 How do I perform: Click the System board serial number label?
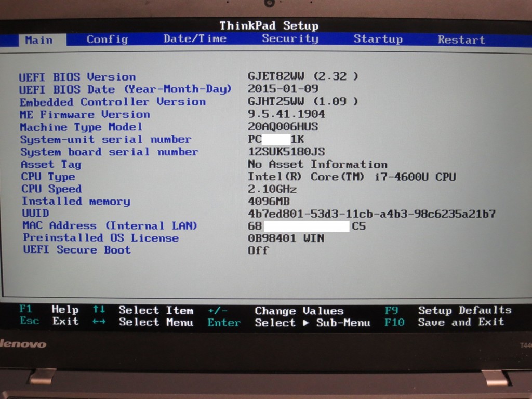[109, 152]
